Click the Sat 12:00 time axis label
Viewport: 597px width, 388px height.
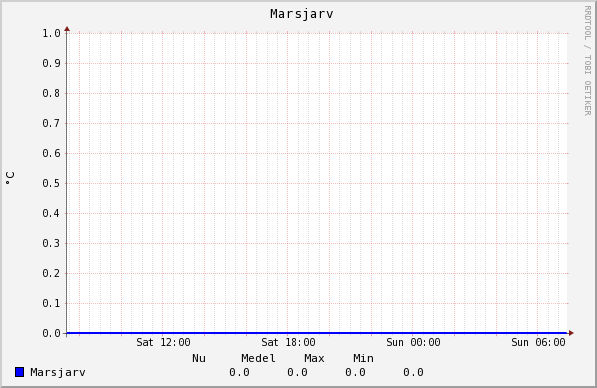163,342
